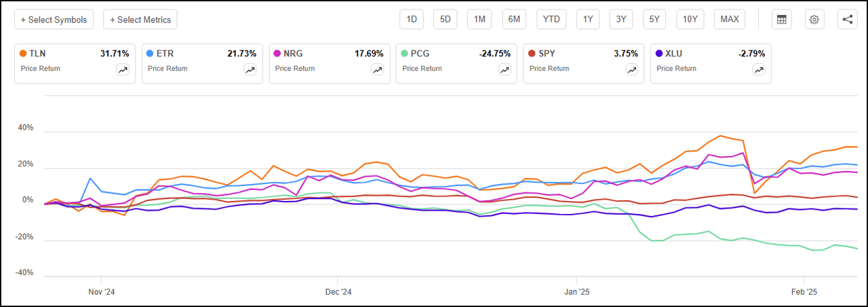Click the Dec '24 axis label
This screenshot has width=868, height=307.
pos(338,291)
